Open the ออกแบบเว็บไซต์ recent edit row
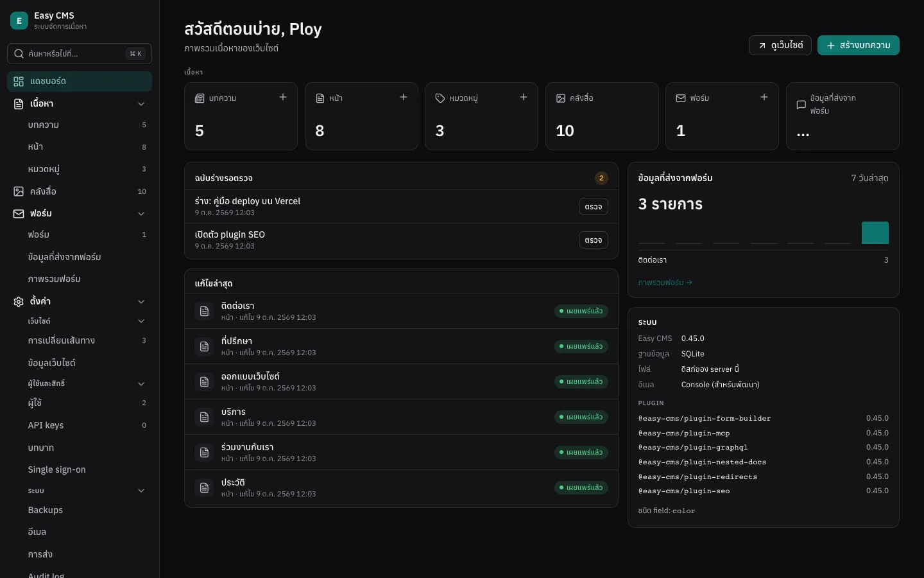The width and height of the screenshot is (924, 578). [401, 381]
